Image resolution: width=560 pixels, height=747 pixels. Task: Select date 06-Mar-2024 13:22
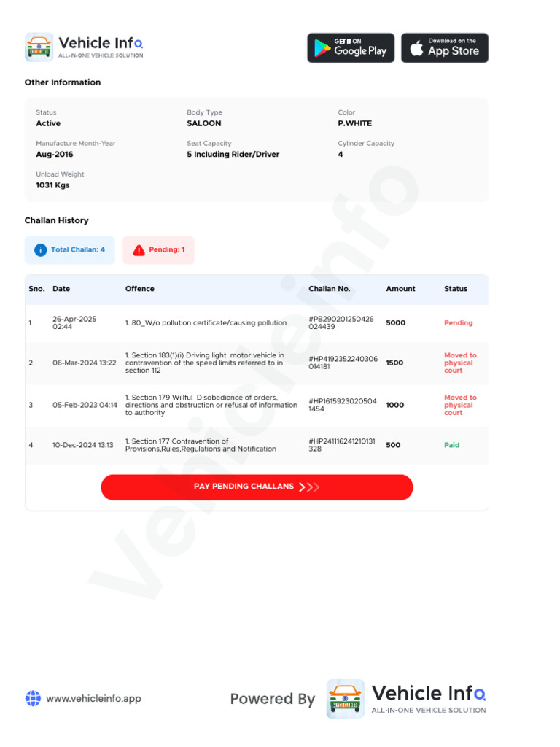click(85, 363)
